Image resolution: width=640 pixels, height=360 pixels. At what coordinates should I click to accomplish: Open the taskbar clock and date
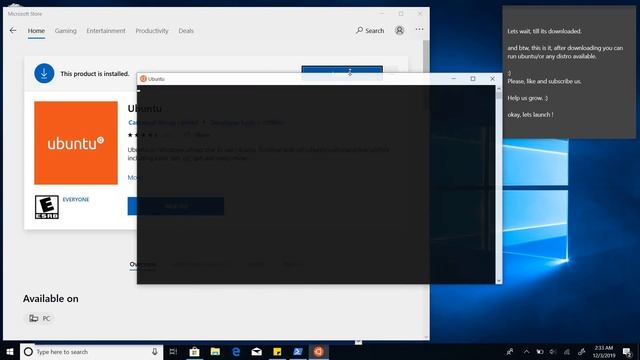[x=604, y=351]
